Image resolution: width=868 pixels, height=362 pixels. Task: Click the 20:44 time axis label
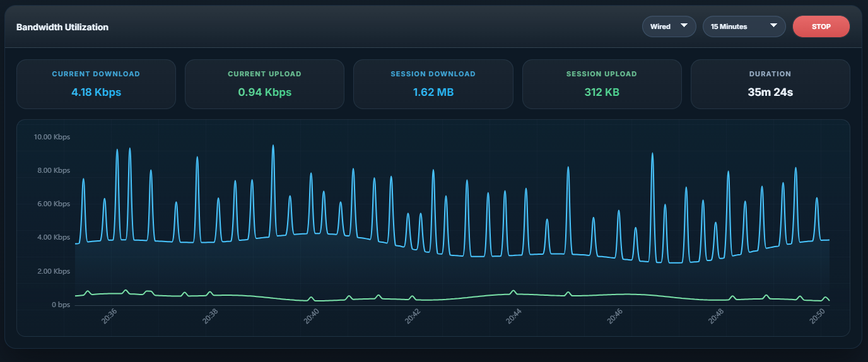[x=513, y=316]
